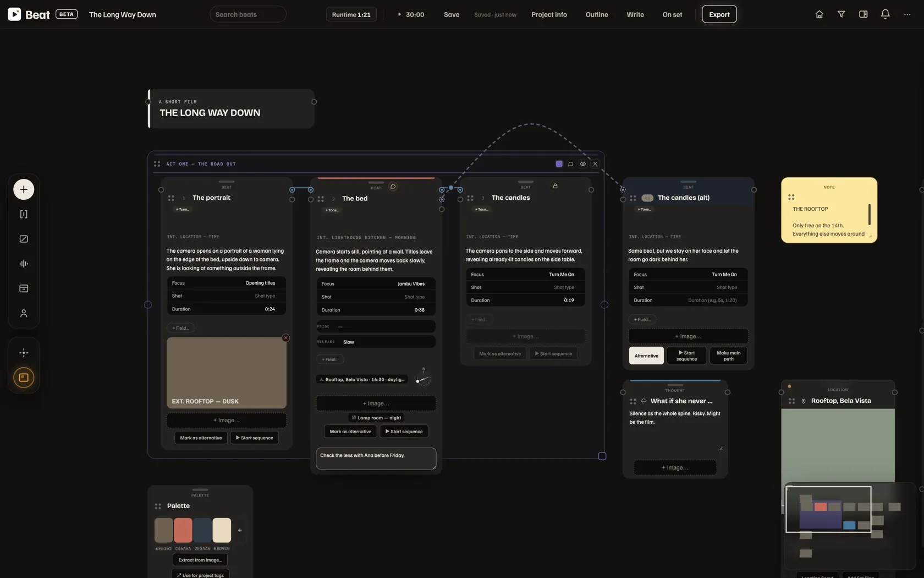Switch to On set view

click(x=672, y=14)
